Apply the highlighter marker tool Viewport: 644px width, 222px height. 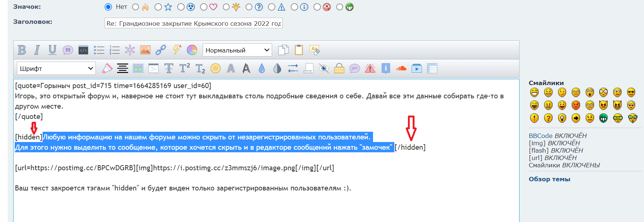coord(107,68)
